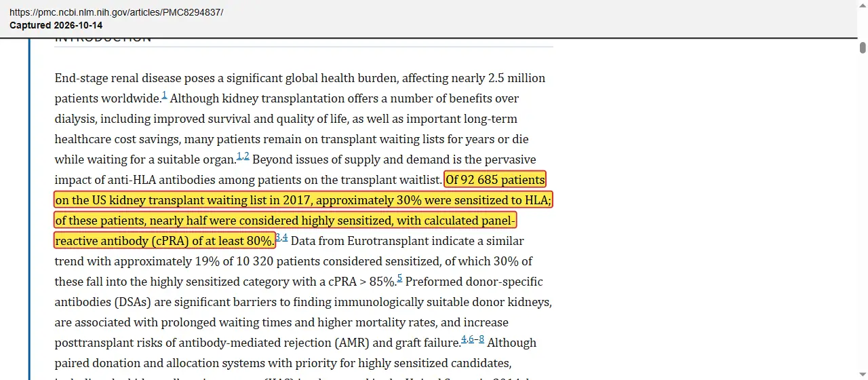Screen dimensions: 868x380
Task: Click the page URL text at the top
Action: 116,12
